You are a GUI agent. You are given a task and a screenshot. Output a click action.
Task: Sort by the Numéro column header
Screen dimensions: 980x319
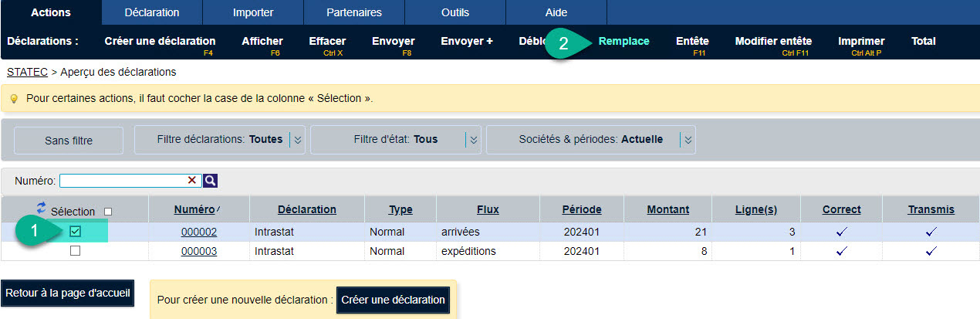click(194, 209)
